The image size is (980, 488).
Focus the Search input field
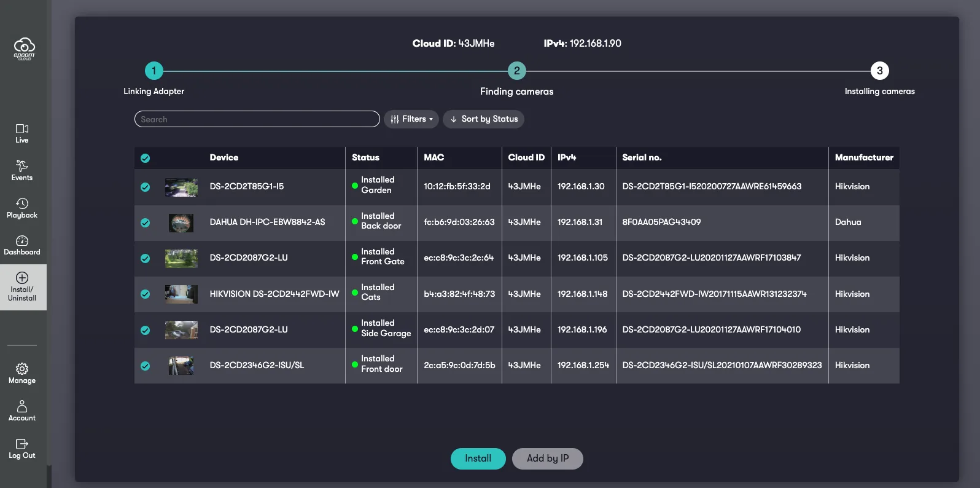tap(257, 119)
